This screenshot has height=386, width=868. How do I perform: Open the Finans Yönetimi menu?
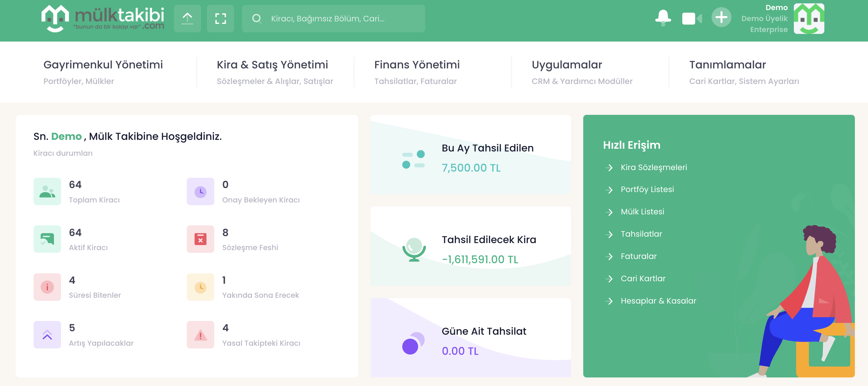[417, 65]
